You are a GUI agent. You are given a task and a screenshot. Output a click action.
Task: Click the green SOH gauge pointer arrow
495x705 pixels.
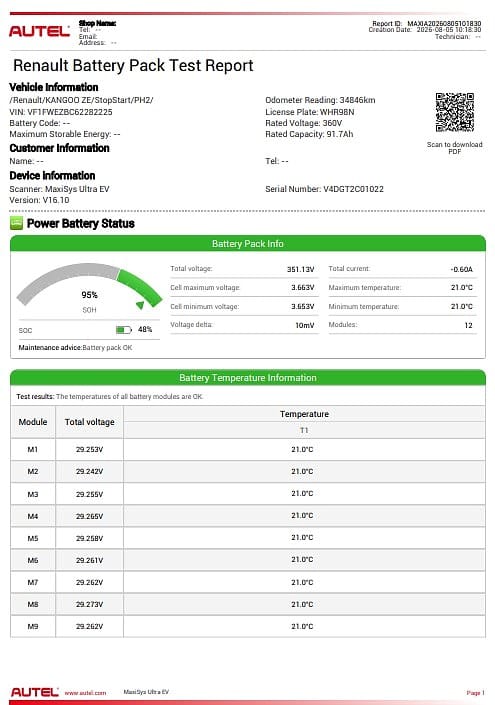tap(140, 305)
